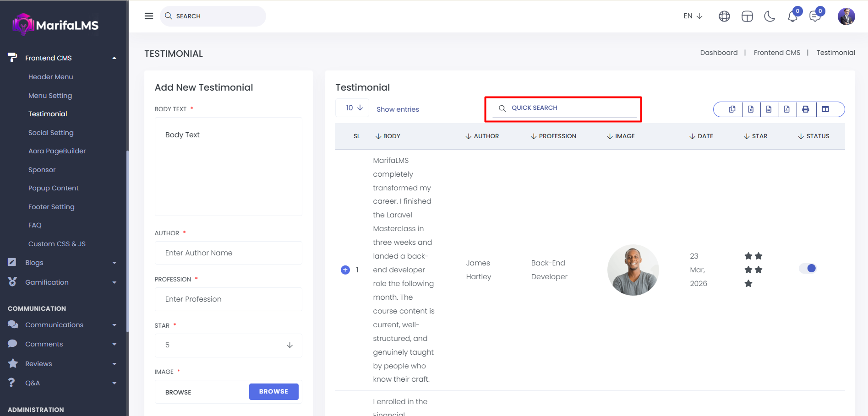Print the testimonial table
The image size is (868, 416).
pos(806,109)
